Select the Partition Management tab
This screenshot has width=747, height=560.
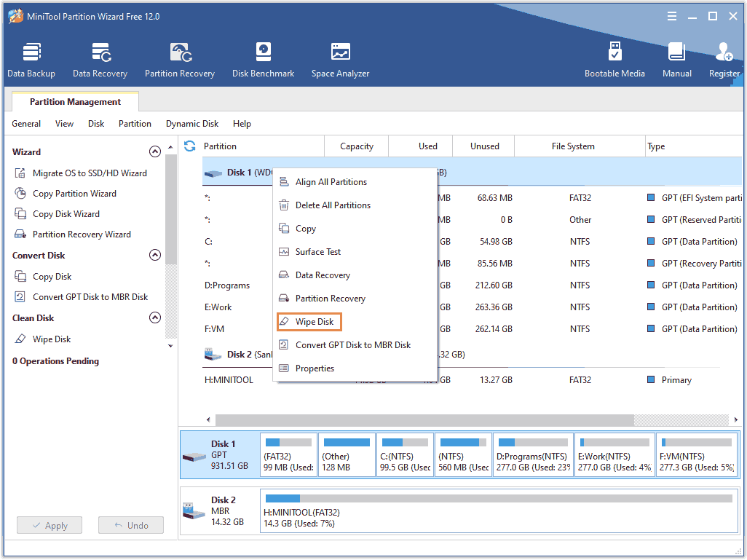pos(75,101)
